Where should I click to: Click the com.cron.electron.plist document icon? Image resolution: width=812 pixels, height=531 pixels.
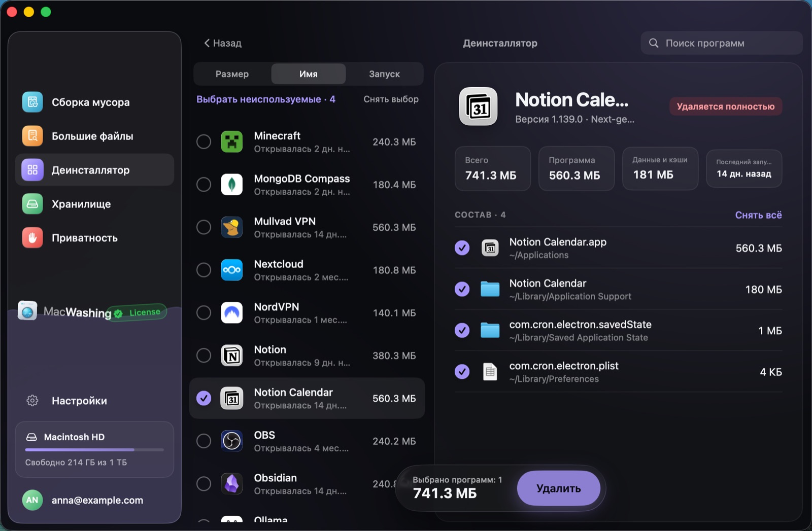[490, 372]
